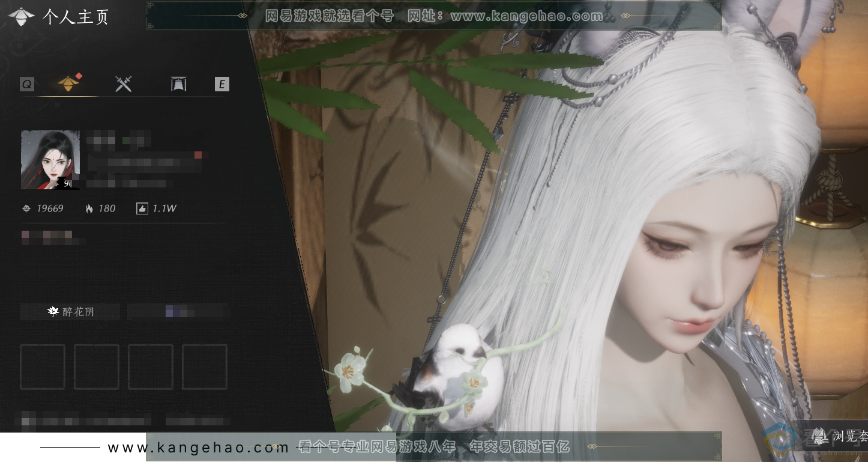Click the Q shortcut key icon
Image resolution: width=868 pixels, height=462 pixels.
[27, 84]
